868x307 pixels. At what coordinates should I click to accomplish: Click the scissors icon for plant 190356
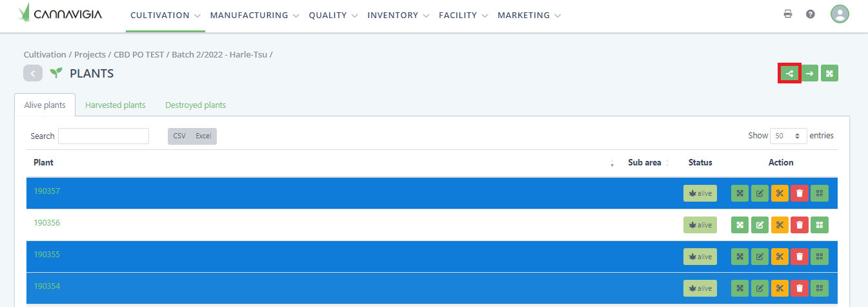780,225
